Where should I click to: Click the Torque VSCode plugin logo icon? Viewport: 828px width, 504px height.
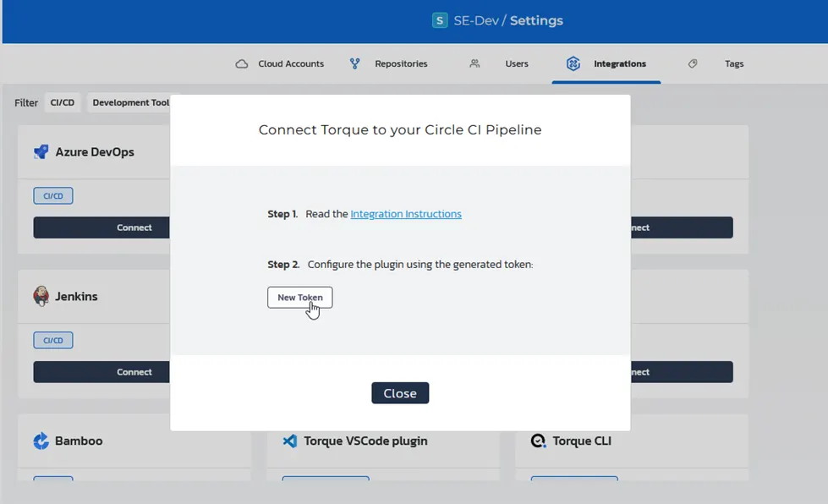tap(290, 441)
